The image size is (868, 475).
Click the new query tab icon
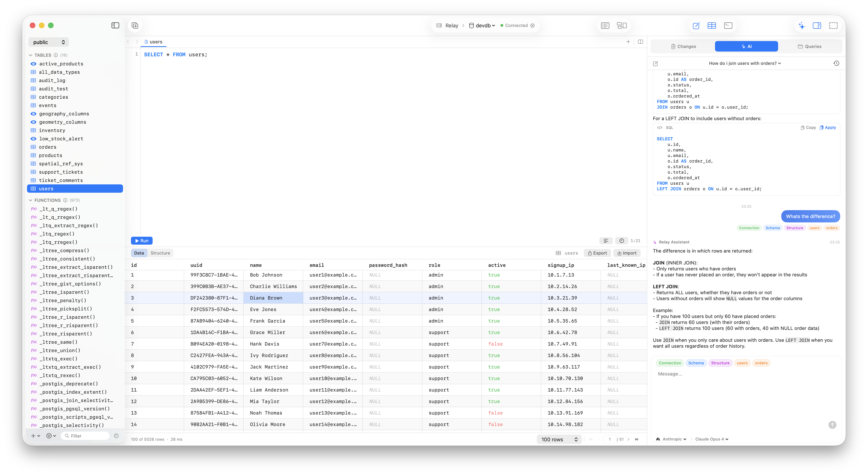(628, 42)
